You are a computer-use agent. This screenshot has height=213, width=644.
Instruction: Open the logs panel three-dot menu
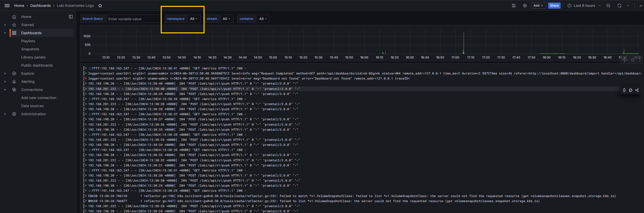click(x=640, y=60)
